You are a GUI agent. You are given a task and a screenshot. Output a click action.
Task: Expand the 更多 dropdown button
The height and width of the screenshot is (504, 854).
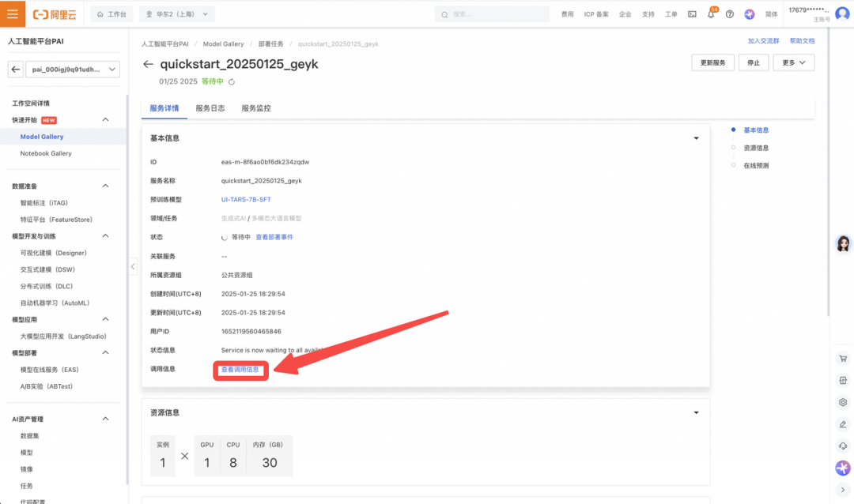pos(793,62)
